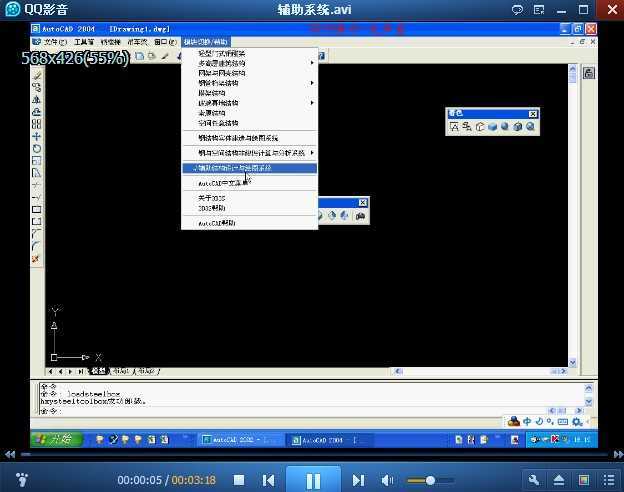Select the Scale tool in the Modify toolbar
This screenshot has width=624, height=492.
(x=37, y=161)
